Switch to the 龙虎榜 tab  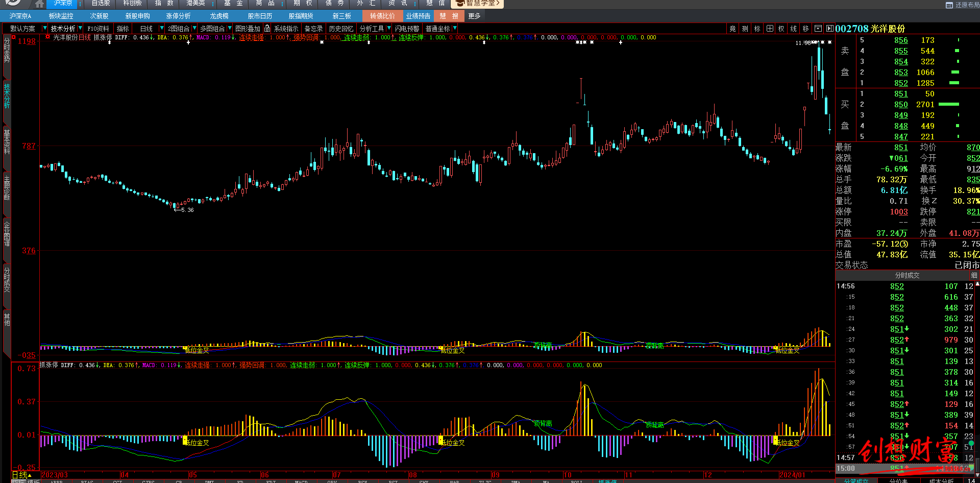coord(219,16)
